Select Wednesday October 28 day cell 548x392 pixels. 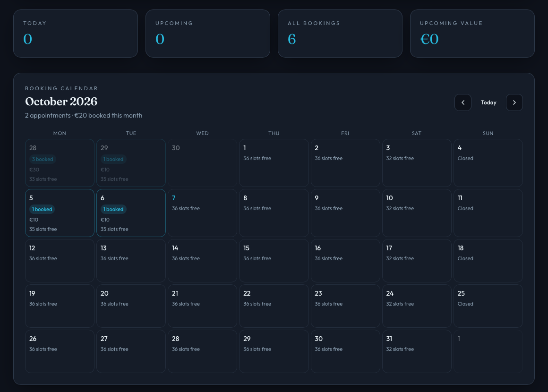[x=202, y=351]
